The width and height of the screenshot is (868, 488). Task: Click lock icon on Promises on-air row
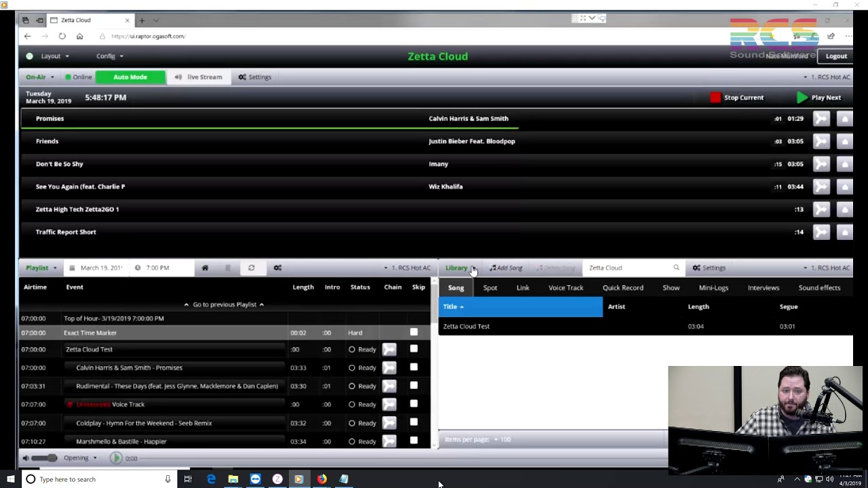pos(845,119)
